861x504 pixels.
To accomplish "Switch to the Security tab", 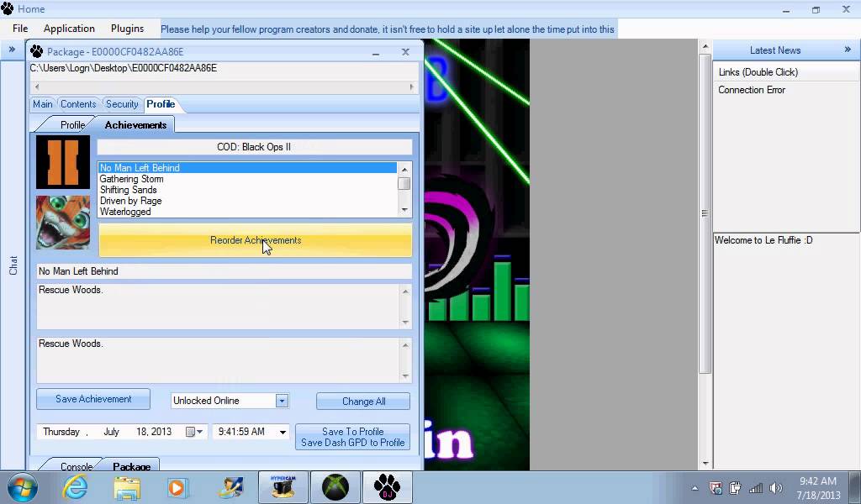I will [x=122, y=104].
